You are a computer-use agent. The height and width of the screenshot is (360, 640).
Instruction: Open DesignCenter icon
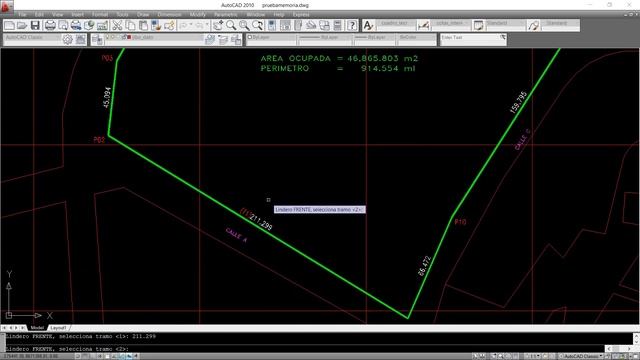(x=285, y=26)
